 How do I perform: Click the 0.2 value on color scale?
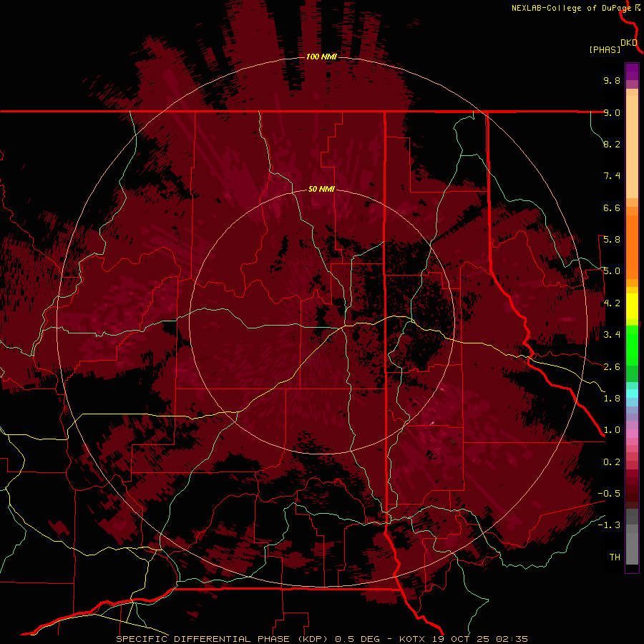pyautogui.click(x=612, y=462)
